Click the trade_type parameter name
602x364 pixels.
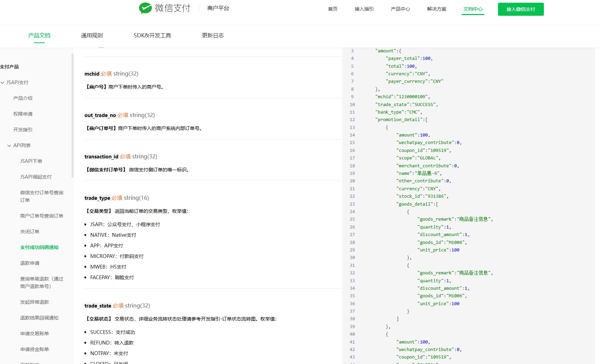click(x=97, y=198)
